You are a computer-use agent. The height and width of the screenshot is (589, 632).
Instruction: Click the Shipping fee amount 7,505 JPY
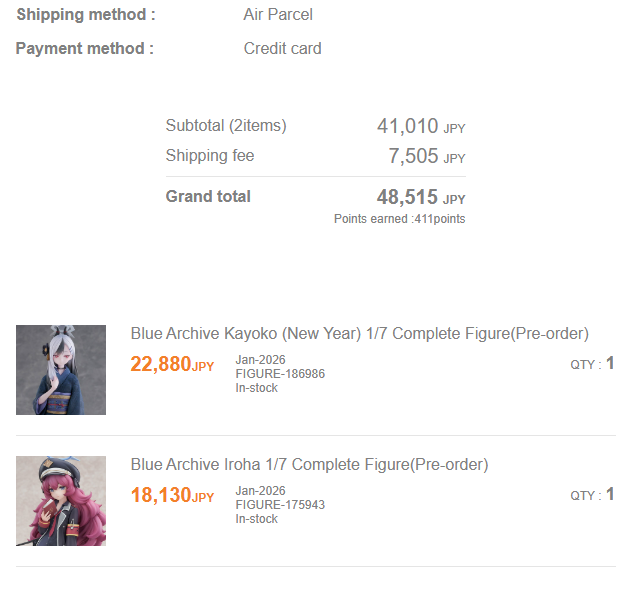pyautogui.click(x=427, y=156)
